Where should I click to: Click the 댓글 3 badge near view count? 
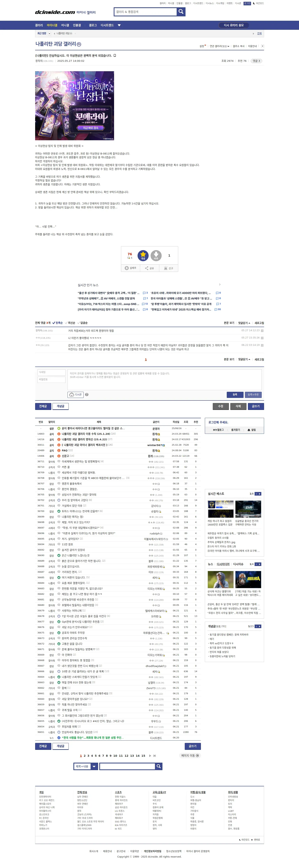257,61
